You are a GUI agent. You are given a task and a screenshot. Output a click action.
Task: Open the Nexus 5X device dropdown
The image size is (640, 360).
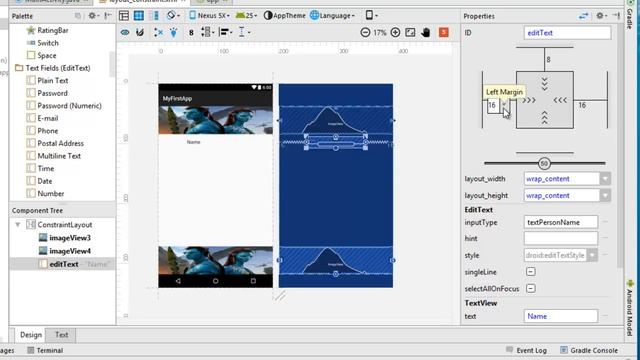[x=209, y=16]
